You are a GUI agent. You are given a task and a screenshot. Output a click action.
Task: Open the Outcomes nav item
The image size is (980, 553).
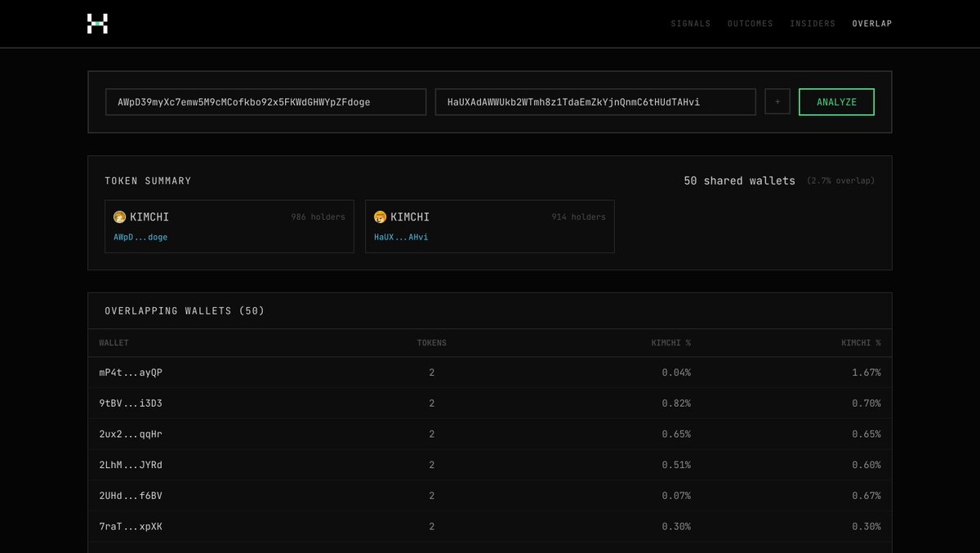[751, 24]
